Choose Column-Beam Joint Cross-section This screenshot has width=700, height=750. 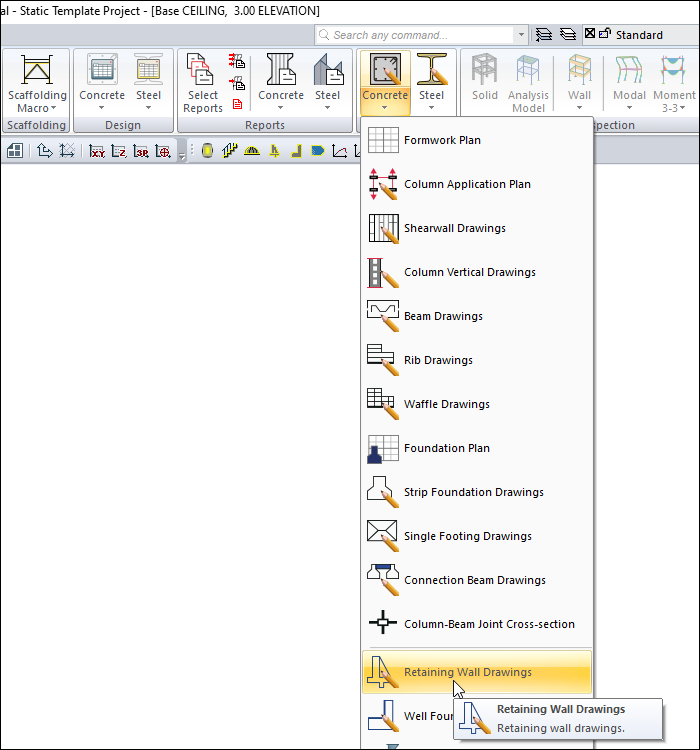[x=477, y=624]
